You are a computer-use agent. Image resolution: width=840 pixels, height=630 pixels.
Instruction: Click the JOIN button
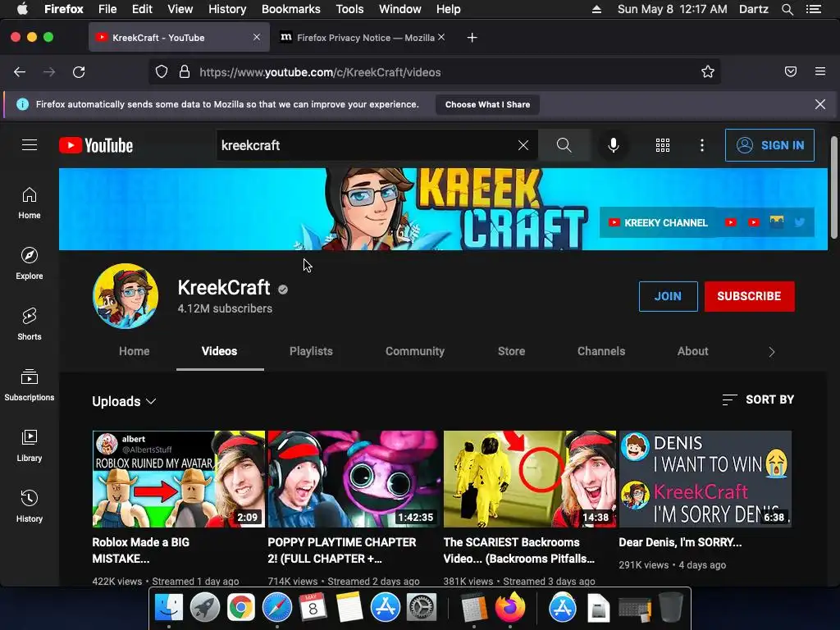click(x=668, y=296)
